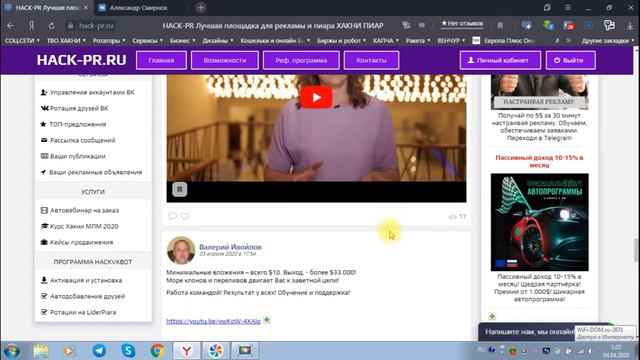Reload the page
The image size is (640, 360).
point(51,25)
